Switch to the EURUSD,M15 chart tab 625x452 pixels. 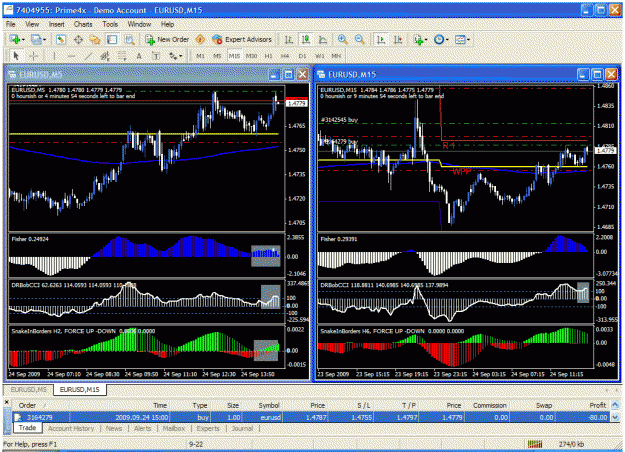[79, 389]
